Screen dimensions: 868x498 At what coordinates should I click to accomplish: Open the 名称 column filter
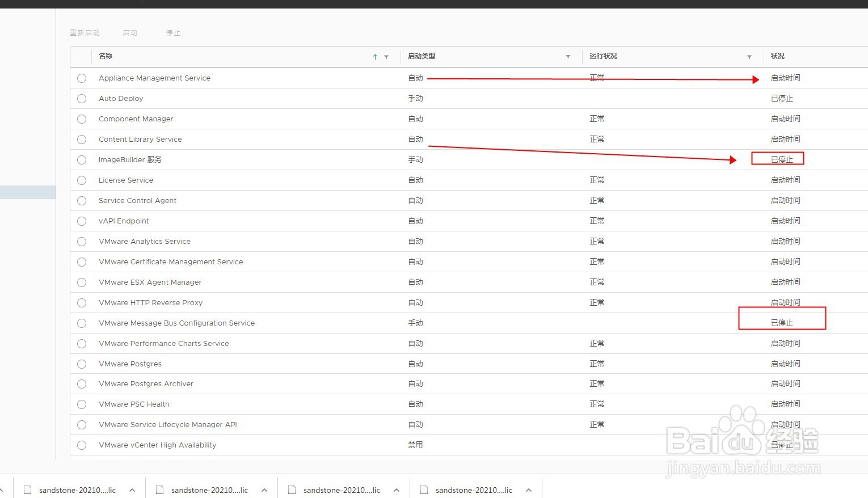[386, 57]
